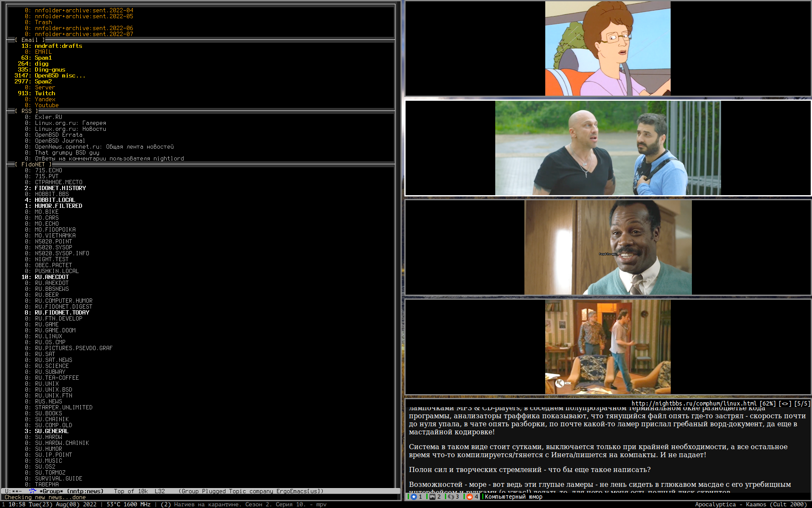Select the STARPER.UNLIMITED echo
The image size is (812, 508).
(63, 407)
